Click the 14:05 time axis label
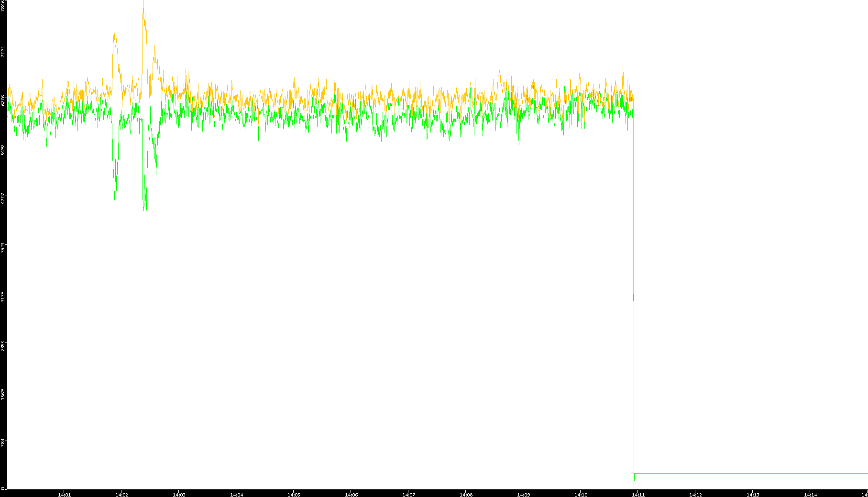This screenshot has height=497, width=868. click(294, 495)
